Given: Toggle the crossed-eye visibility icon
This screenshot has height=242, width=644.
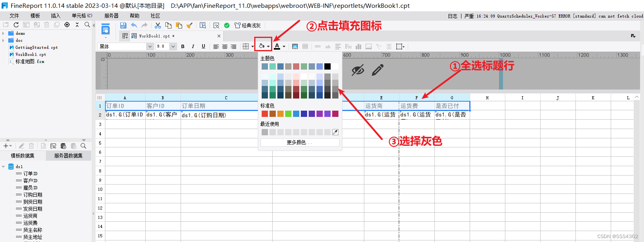Looking at the screenshot, I should pos(358,70).
